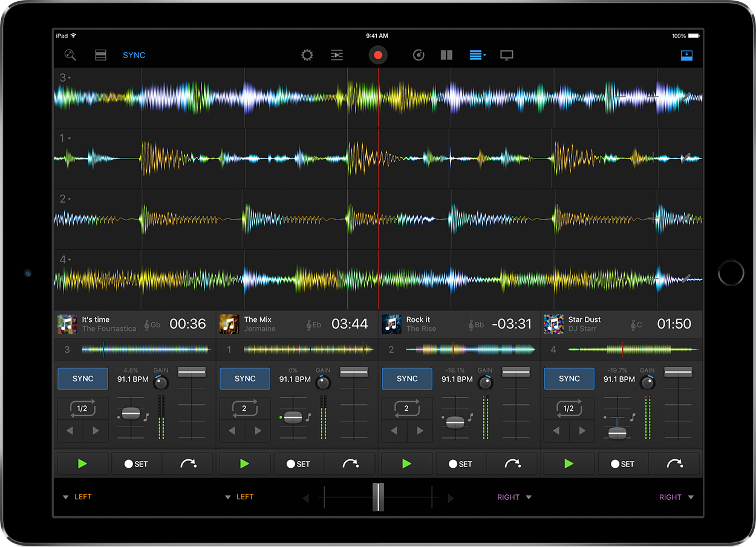Play the "Rock it" deck 2 track

pyautogui.click(x=406, y=464)
